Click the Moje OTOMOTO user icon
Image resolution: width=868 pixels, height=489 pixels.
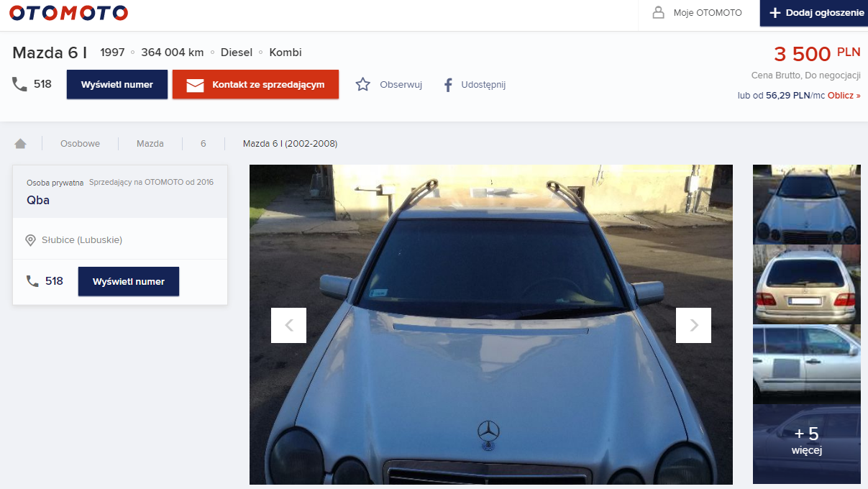coord(658,13)
